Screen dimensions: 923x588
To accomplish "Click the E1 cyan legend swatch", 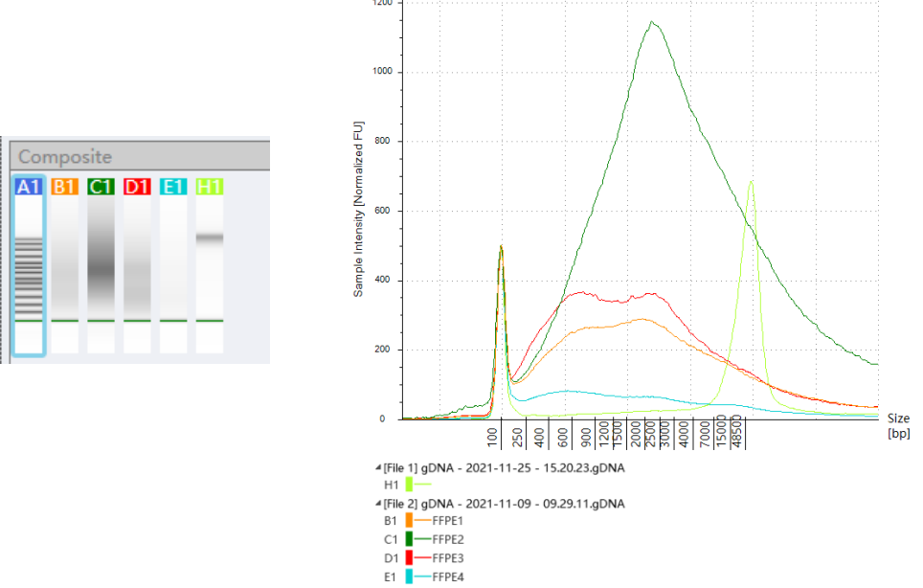I will point(409,577).
